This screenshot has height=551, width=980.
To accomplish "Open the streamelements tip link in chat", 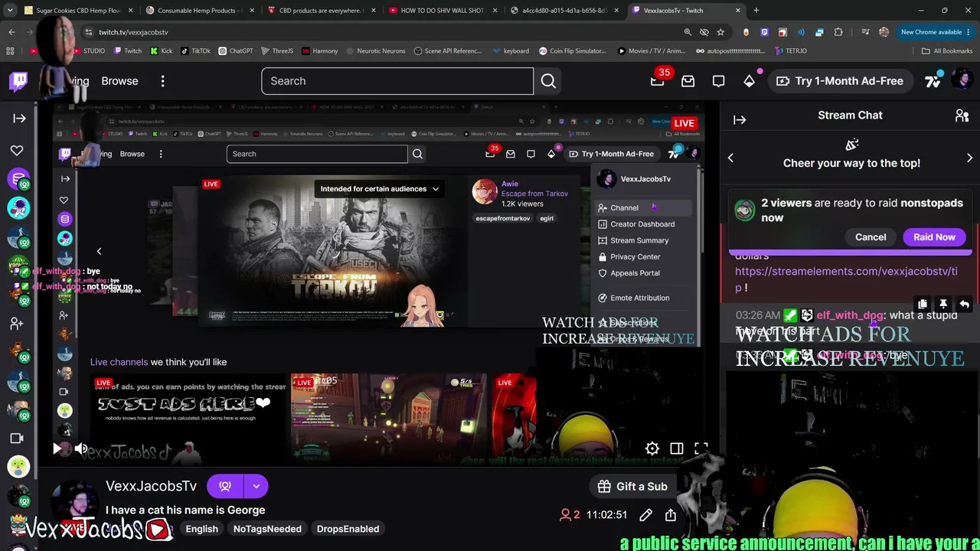I will pos(846,279).
